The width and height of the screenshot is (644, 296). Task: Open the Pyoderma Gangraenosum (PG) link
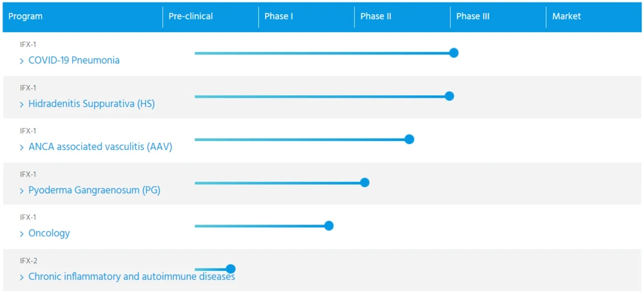[x=94, y=190]
